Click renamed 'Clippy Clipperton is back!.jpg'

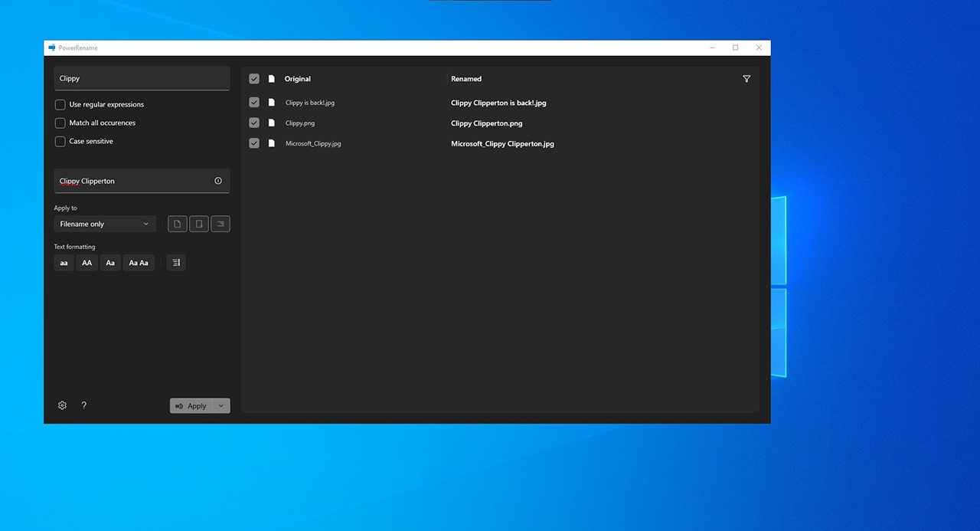click(x=498, y=103)
